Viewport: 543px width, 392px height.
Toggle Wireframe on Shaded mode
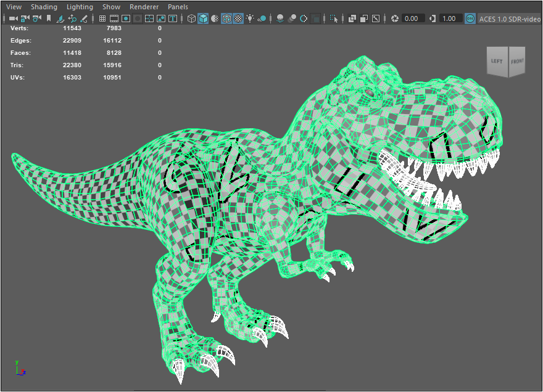[226, 19]
